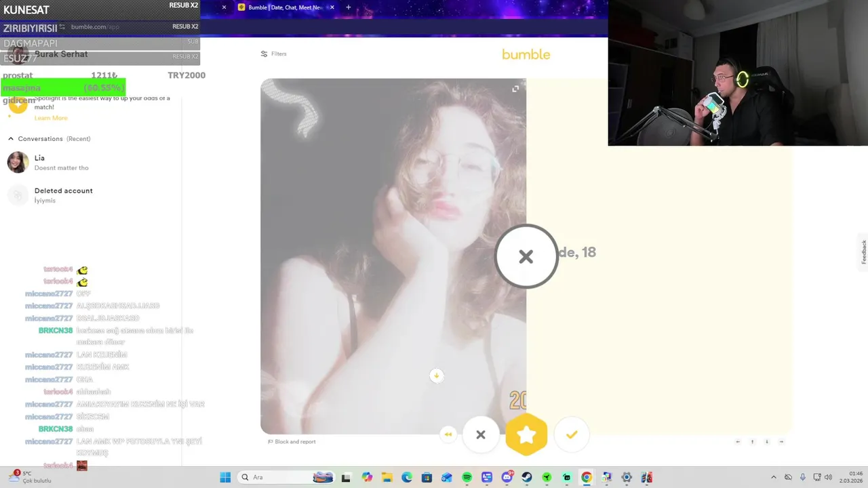Click the large X pass overlay button

[526, 256]
